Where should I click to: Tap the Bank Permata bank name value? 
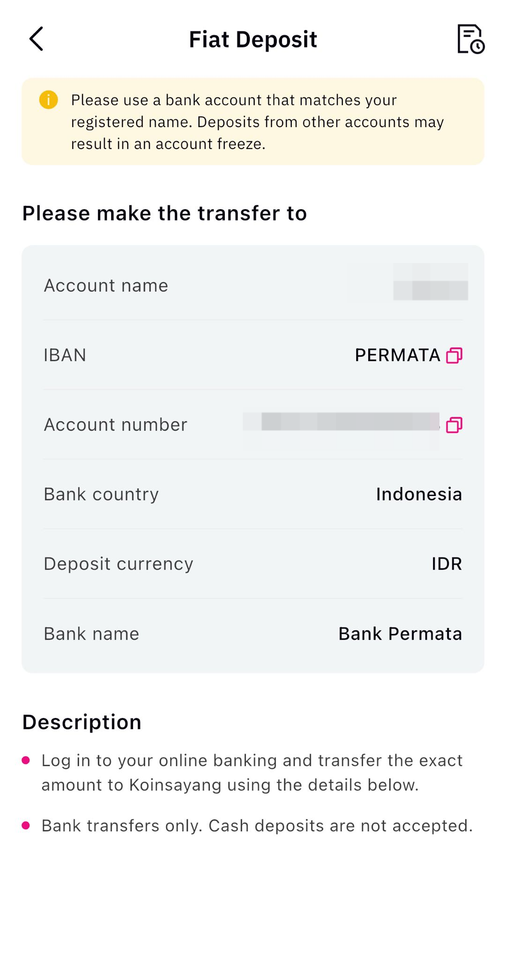400,634
